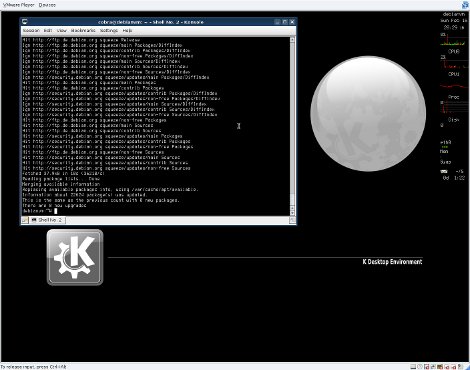Maximize the Konsole window
Image resolution: width=470 pixels, height=370 pixels.
[285, 22]
